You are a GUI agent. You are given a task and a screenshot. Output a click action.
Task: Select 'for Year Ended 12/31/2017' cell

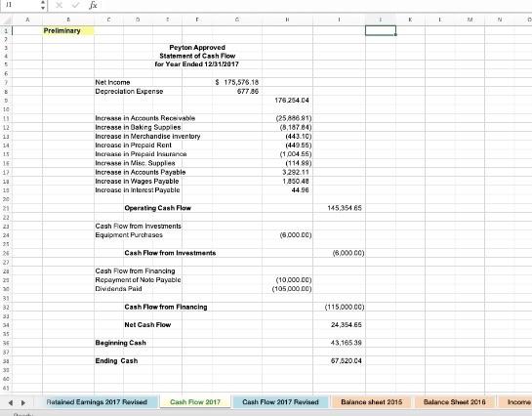(197, 64)
